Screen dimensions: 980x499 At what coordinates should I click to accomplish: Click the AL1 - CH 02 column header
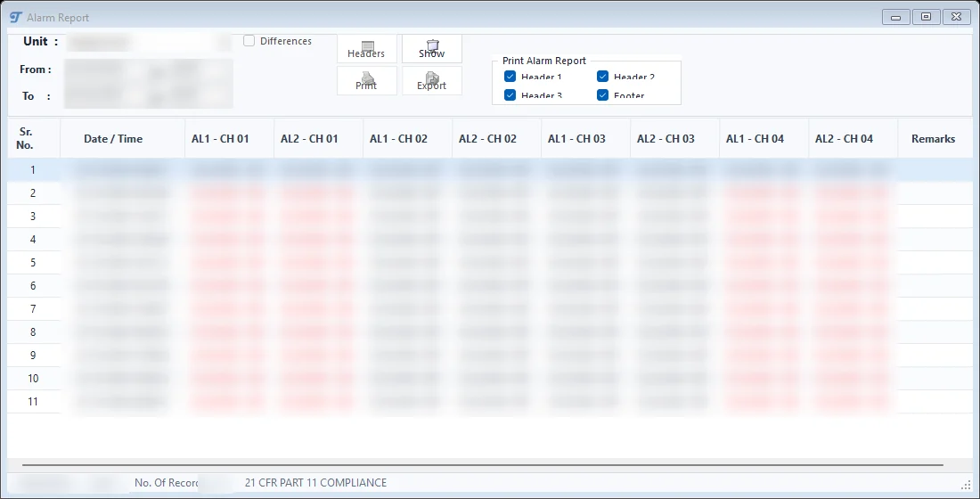pyautogui.click(x=407, y=138)
